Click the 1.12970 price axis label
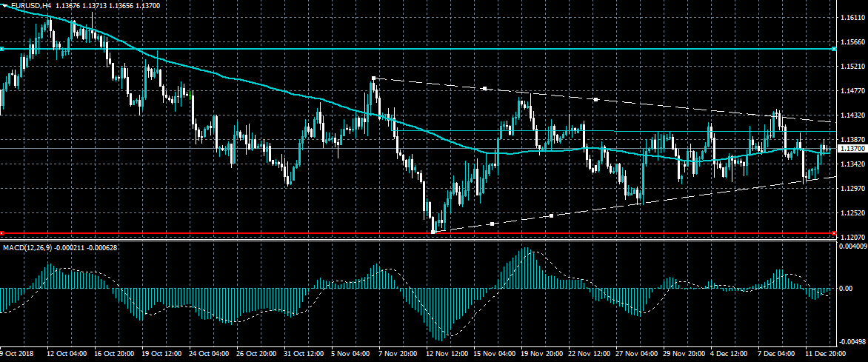The height and width of the screenshot is (362, 868). tap(852, 188)
